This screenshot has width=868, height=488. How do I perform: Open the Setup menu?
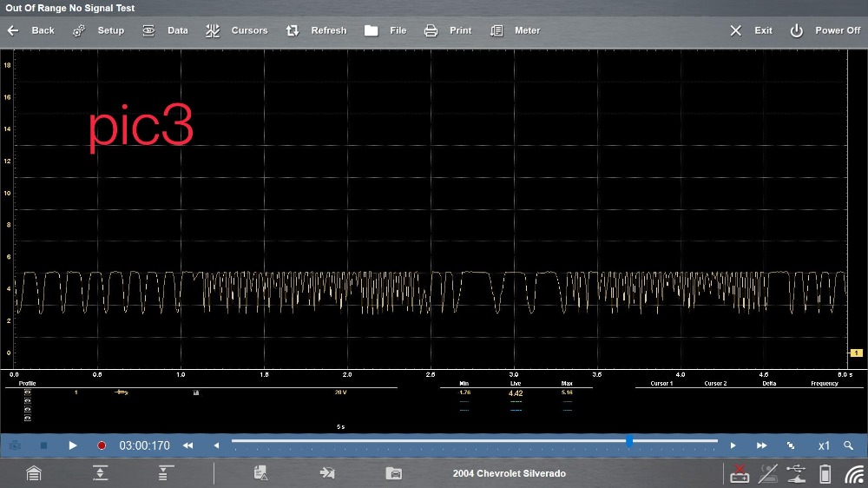(99, 30)
